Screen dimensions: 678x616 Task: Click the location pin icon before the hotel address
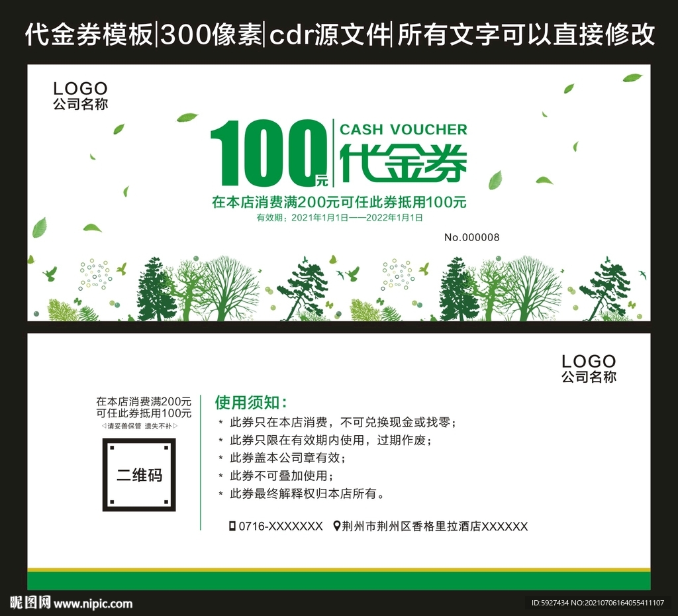pos(336,527)
